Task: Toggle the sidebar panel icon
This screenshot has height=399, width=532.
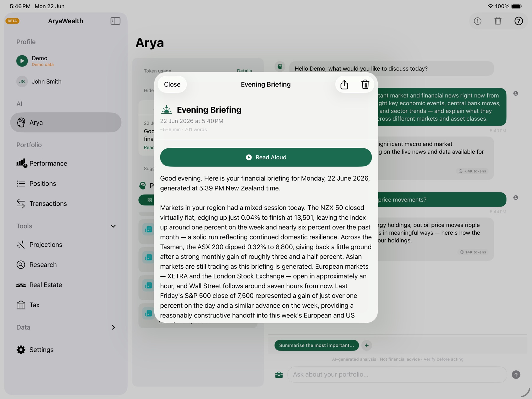Action: [x=115, y=21]
